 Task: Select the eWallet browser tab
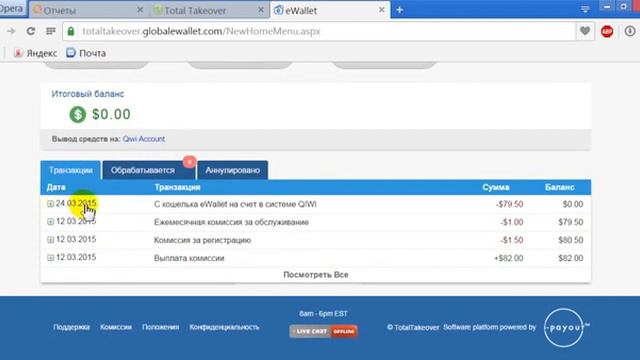(329, 10)
